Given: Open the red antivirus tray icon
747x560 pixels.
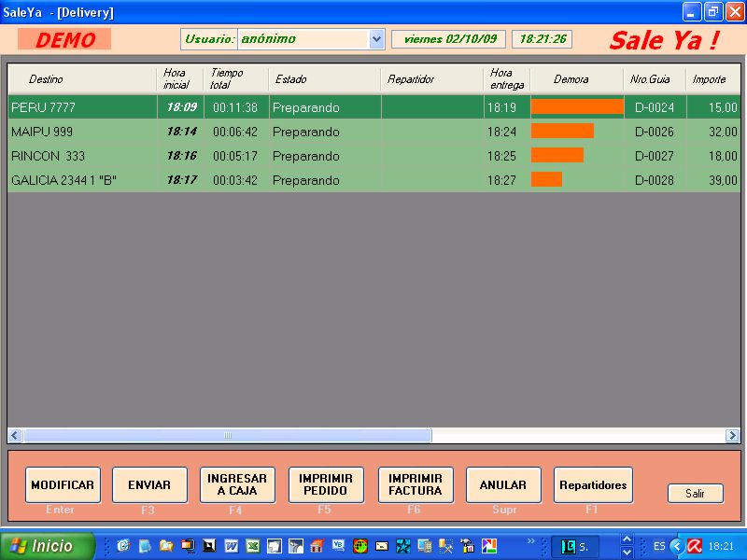Looking at the screenshot, I should [695, 546].
